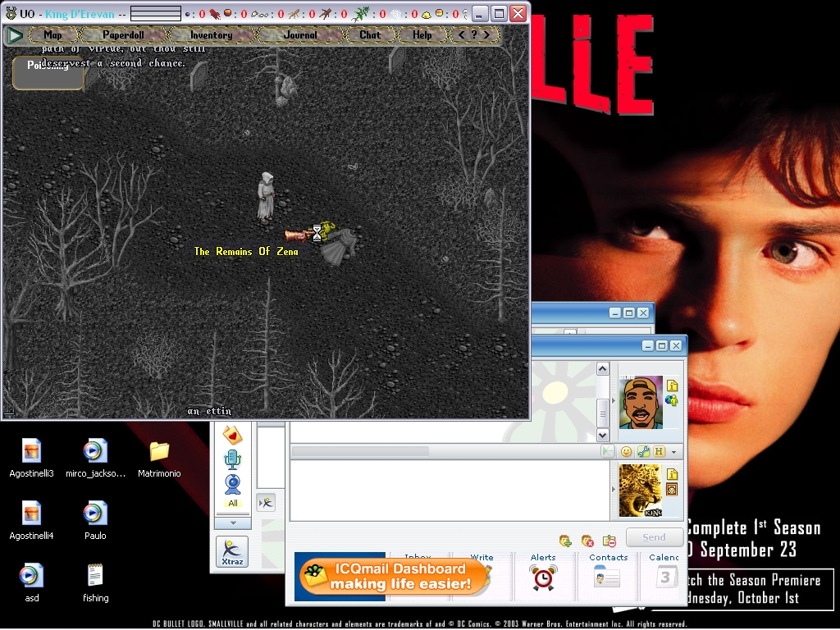The height and width of the screenshot is (630, 840).
Task: Click the Poisoning skill button in UO
Action: pos(48,73)
